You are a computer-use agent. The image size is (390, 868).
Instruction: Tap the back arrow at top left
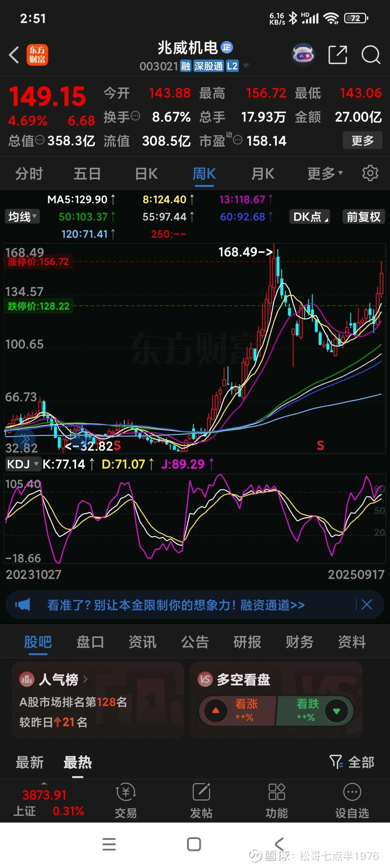[x=14, y=55]
